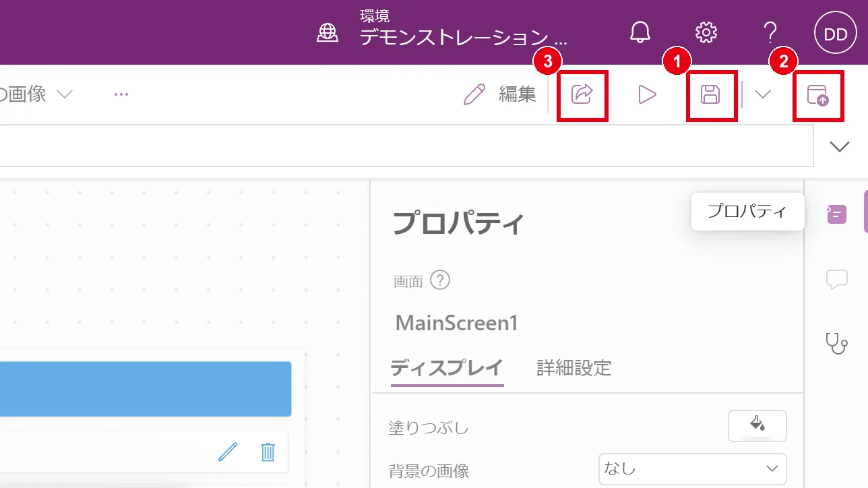This screenshot has height=488, width=868.
Task: Select the デモンストレーション environment name
Action: click(x=464, y=37)
